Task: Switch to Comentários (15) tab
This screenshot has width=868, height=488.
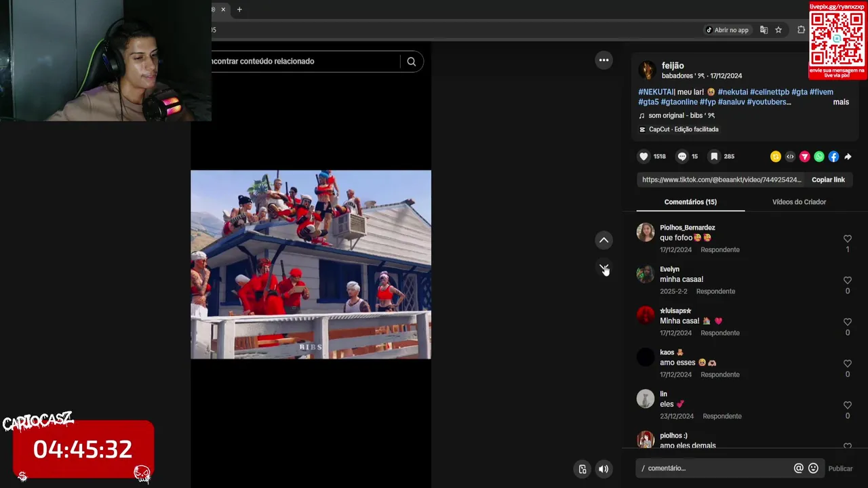Action: click(690, 202)
